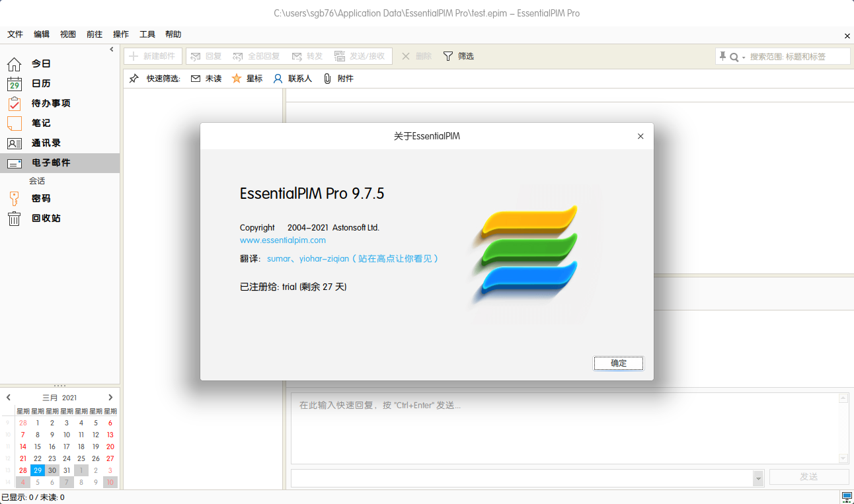Viewport: 854px width, 504px height.
Task: Collapse the left navigation sidebar chevron
Action: pos(112,50)
